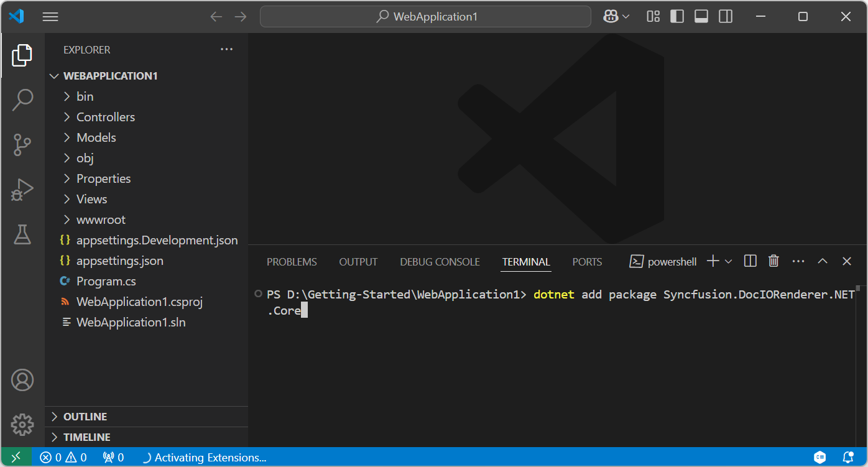The width and height of the screenshot is (868, 467).
Task: Toggle the secondary side bar layout button
Action: coord(726,17)
